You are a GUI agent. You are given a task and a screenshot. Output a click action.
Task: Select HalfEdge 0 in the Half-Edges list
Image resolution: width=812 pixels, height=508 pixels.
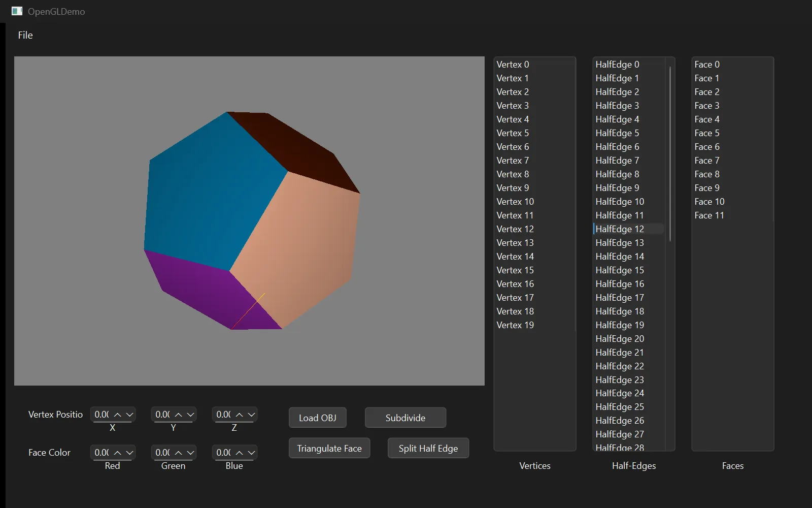(629, 65)
